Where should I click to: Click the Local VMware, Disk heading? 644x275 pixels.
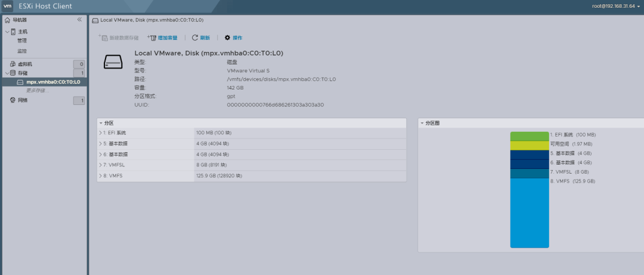(209, 54)
